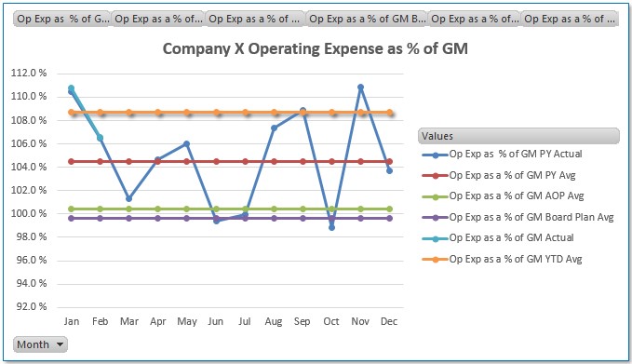Click the Nov label on horizontal axis

tap(360, 321)
